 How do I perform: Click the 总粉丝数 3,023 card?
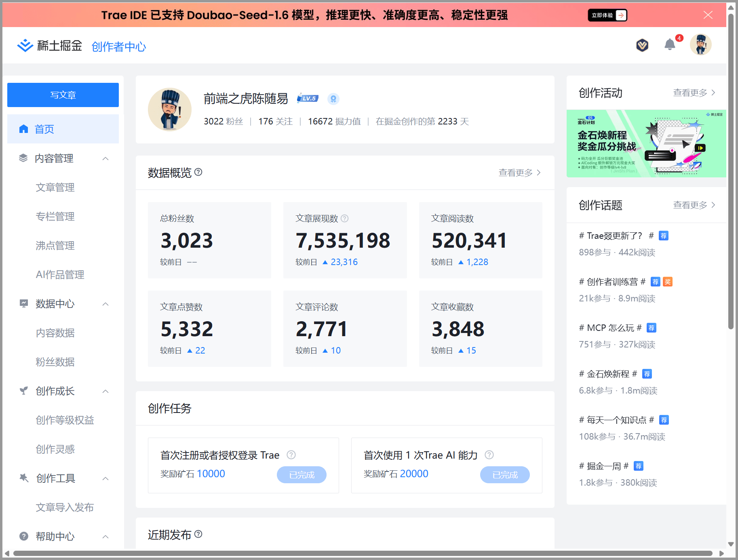(209, 240)
